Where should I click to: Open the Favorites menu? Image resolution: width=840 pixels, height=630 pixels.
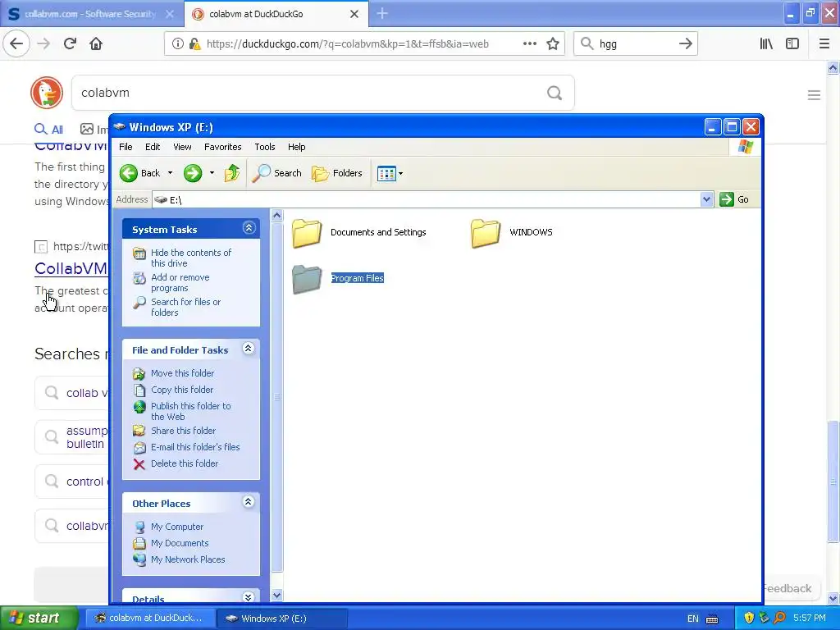point(222,147)
